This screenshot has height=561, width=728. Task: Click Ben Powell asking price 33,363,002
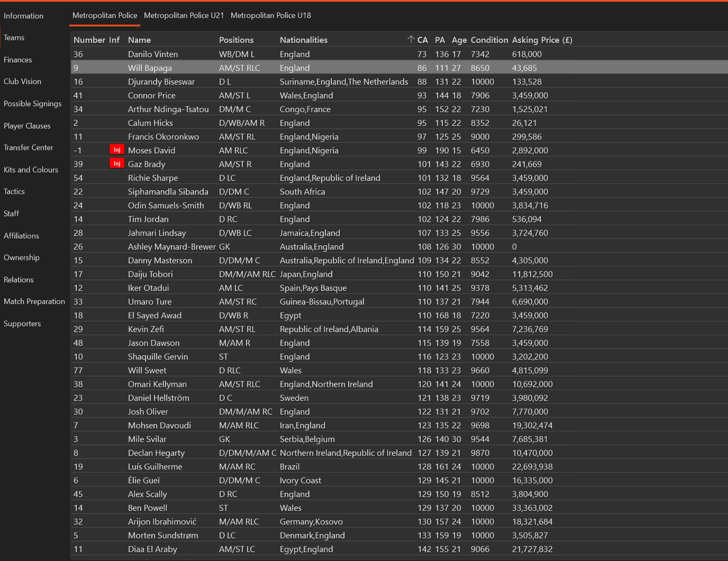532,508
